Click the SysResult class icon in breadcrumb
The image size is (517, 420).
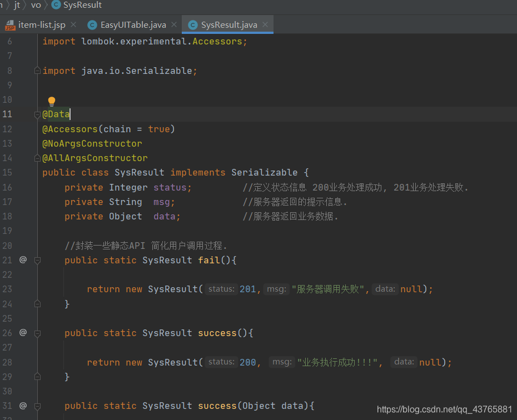[56, 5]
